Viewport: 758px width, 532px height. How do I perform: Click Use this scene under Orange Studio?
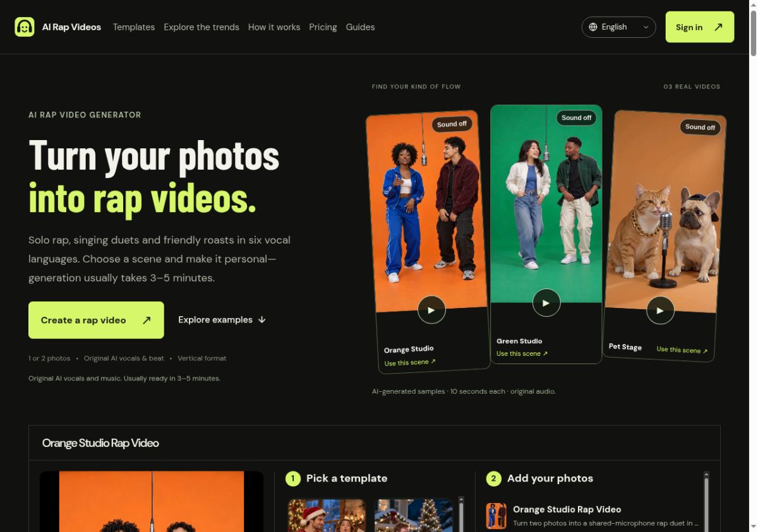[410, 362]
